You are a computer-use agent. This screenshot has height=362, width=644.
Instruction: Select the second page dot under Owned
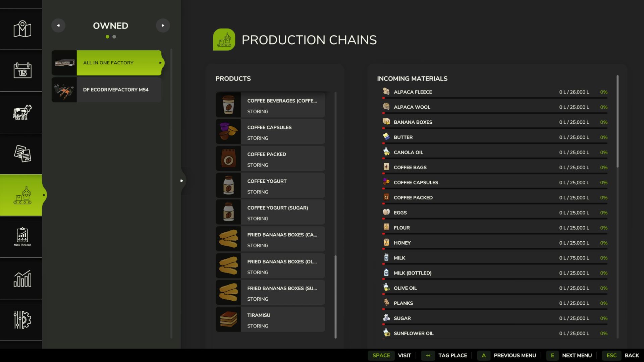(x=114, y=37)
